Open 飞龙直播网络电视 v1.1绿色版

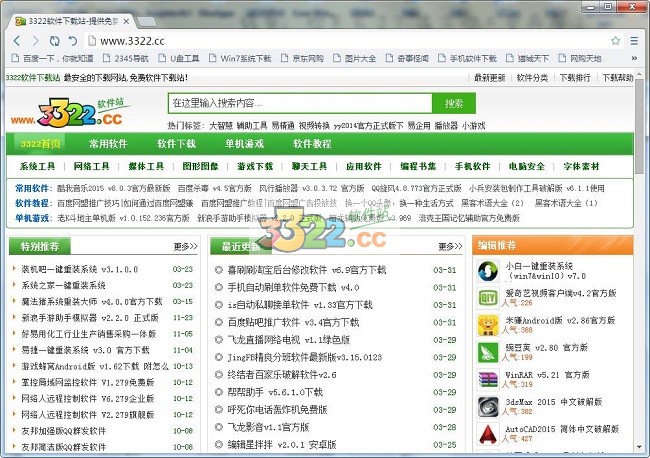coord(289,340)
